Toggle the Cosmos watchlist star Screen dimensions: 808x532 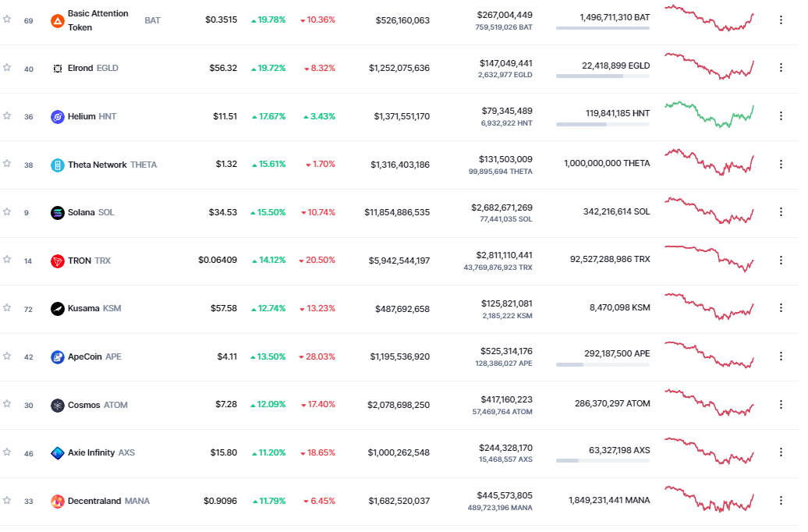7,403
